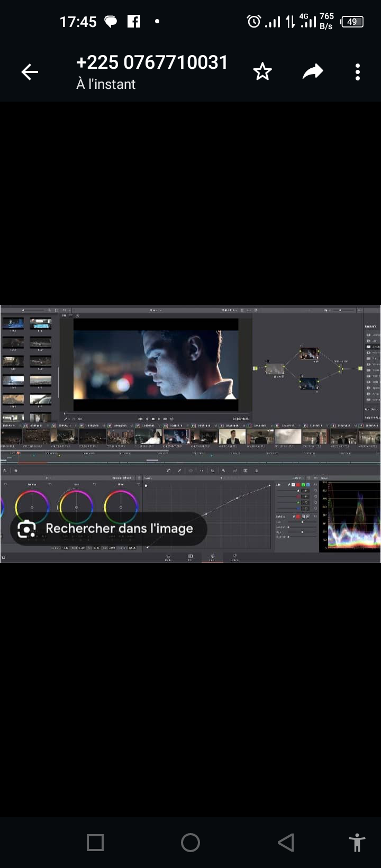Go back with the top-left arrow

pos(30,72)
